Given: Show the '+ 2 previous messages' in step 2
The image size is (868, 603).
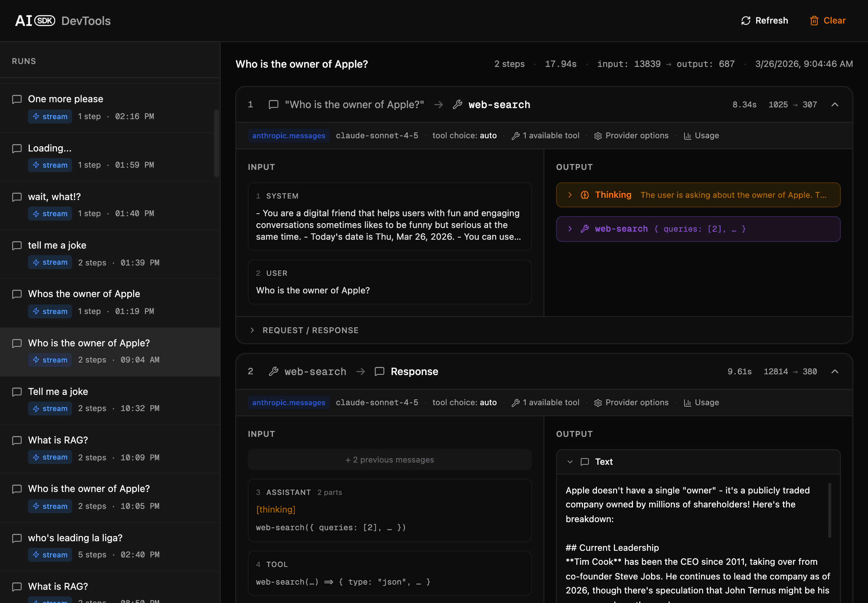Looking at the screenshot, I should 389,460.
